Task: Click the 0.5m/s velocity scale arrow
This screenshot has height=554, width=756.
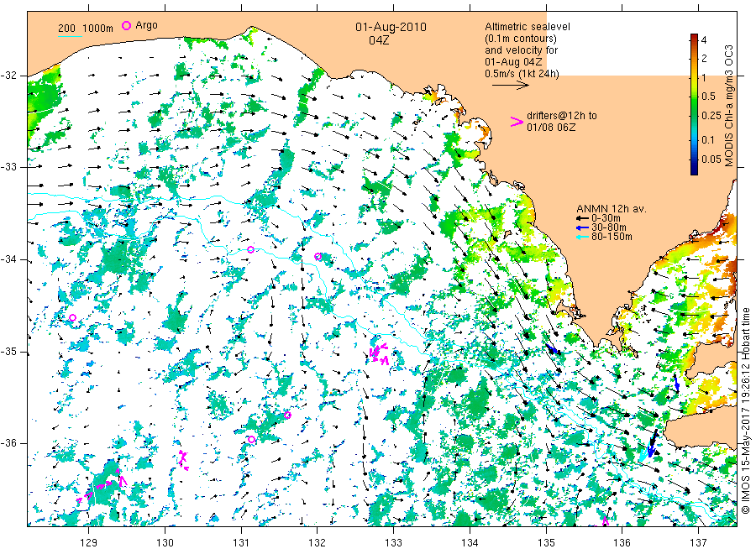Action: (511, 86)
